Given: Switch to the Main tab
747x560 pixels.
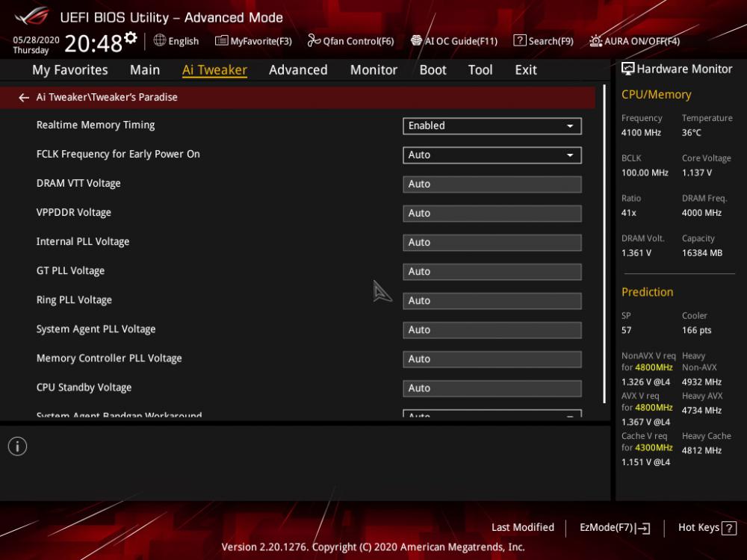Looking at the screenshot, I should [145, 70].
